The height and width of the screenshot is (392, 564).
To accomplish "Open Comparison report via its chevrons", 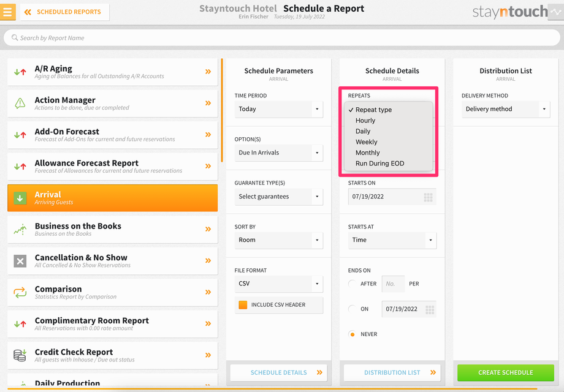I will coord(208,292).
